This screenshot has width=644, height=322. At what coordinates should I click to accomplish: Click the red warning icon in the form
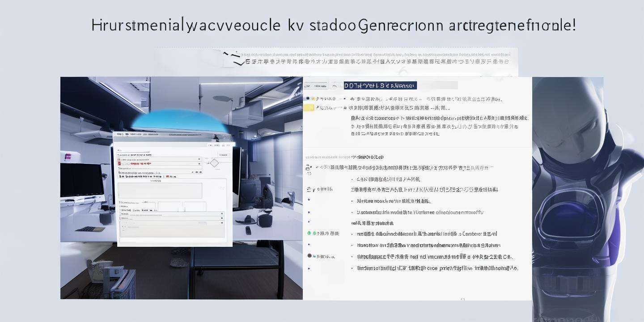(119, 162)
